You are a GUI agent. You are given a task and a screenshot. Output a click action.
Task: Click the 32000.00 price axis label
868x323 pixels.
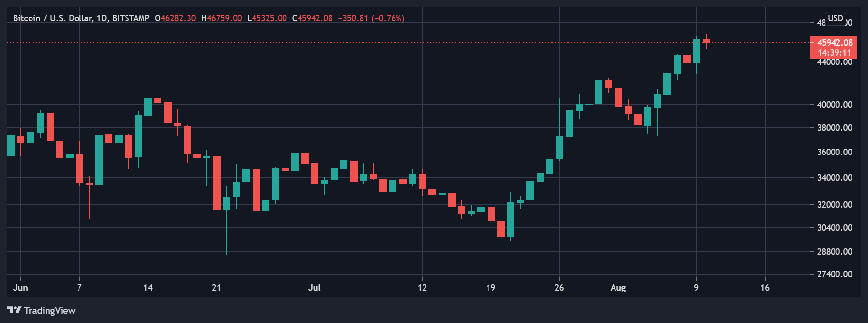835,204
